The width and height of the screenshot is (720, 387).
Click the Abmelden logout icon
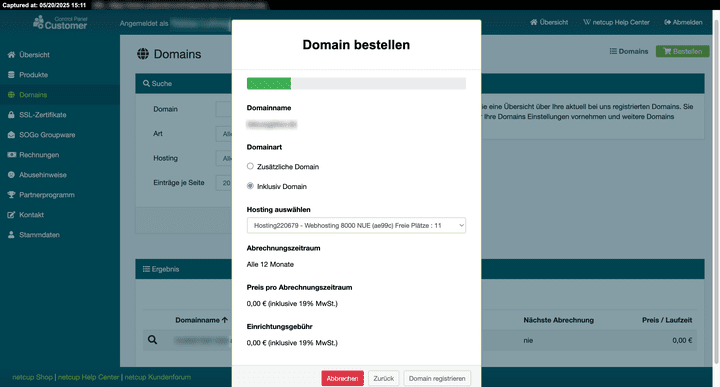pos(667,22)
